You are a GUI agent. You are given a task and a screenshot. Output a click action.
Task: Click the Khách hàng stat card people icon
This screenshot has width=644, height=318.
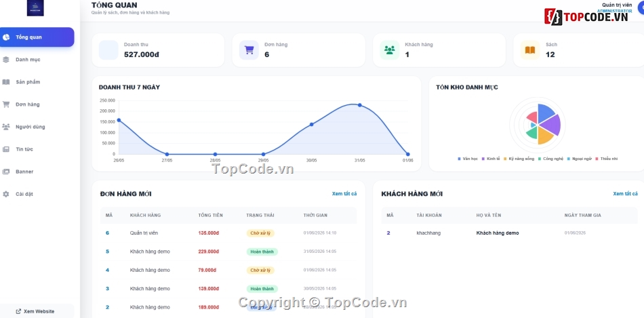tap(389, 50)
